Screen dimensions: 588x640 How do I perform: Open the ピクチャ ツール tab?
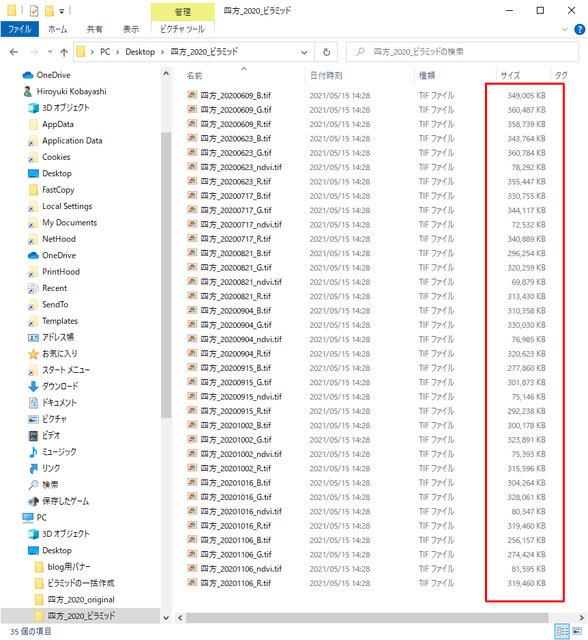(x=182, y=29)
